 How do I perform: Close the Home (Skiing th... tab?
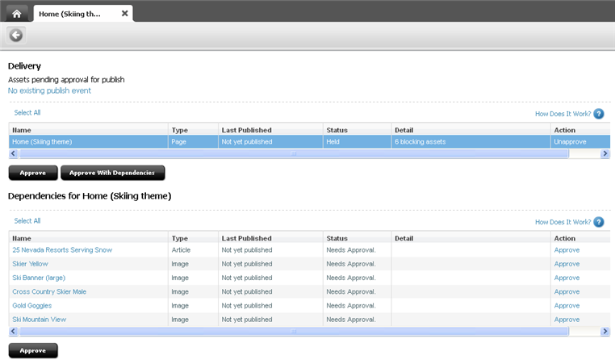[x=125, y=14]
